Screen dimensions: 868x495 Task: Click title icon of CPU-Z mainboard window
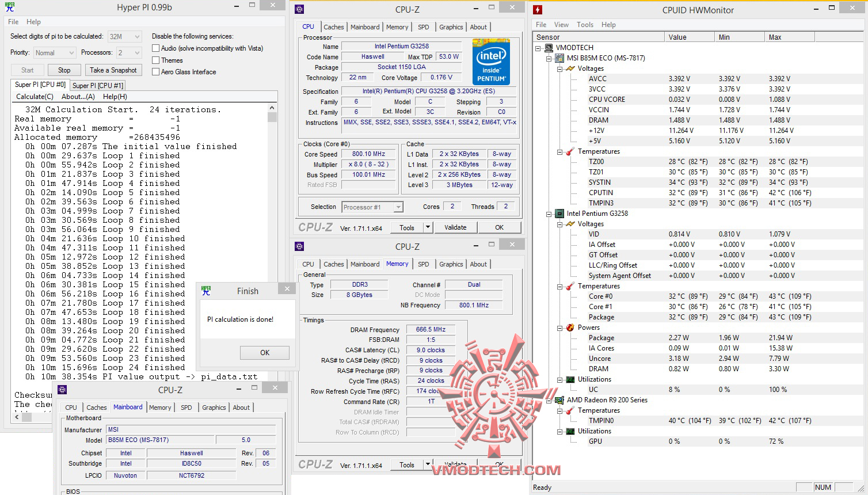62,390
